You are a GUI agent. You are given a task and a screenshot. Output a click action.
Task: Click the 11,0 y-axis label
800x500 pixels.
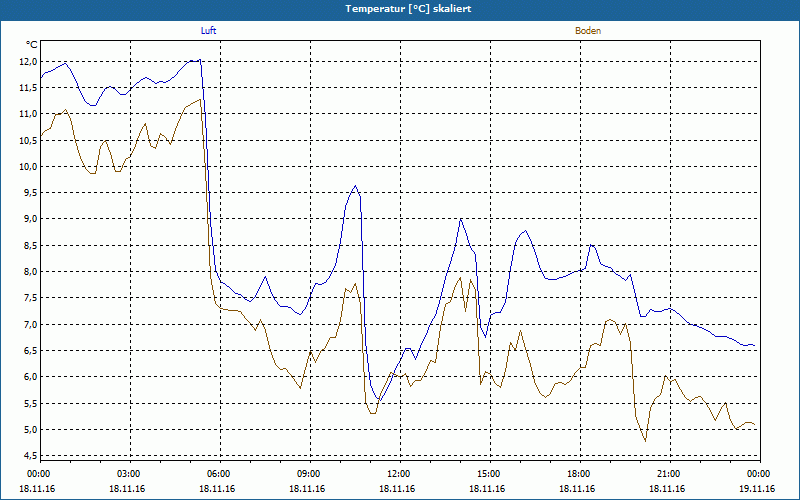(29, 114)
